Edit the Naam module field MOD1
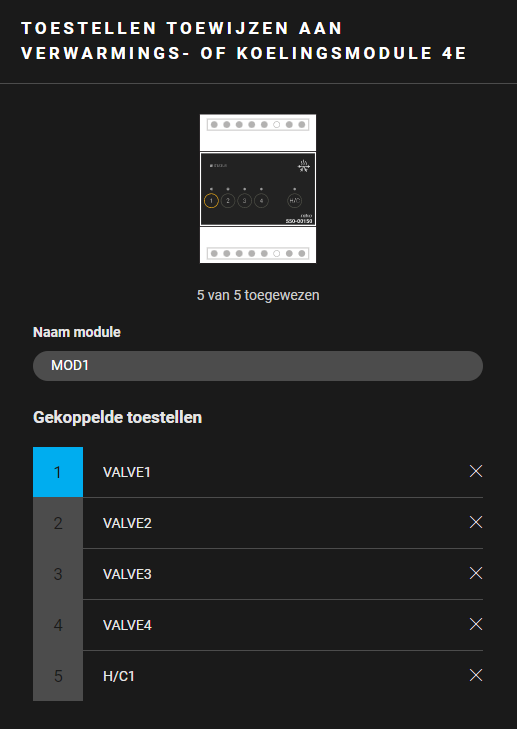517x729 pixels. [x=258, y=366]
